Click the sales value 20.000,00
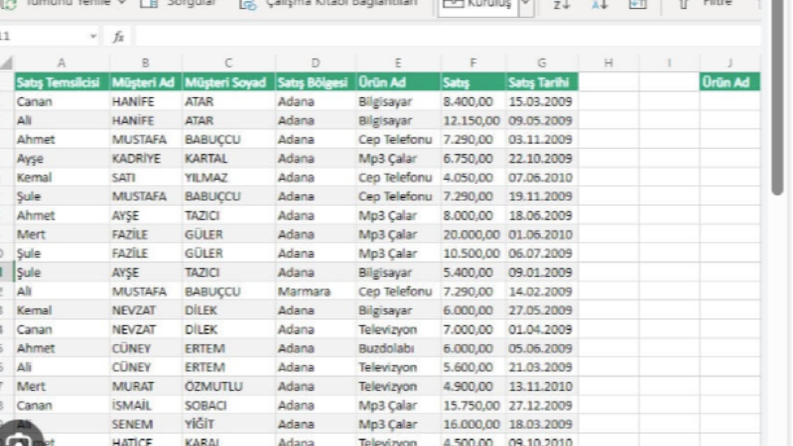Image resolution: width=793 pixels, height=446 pixels. [473, 235]
